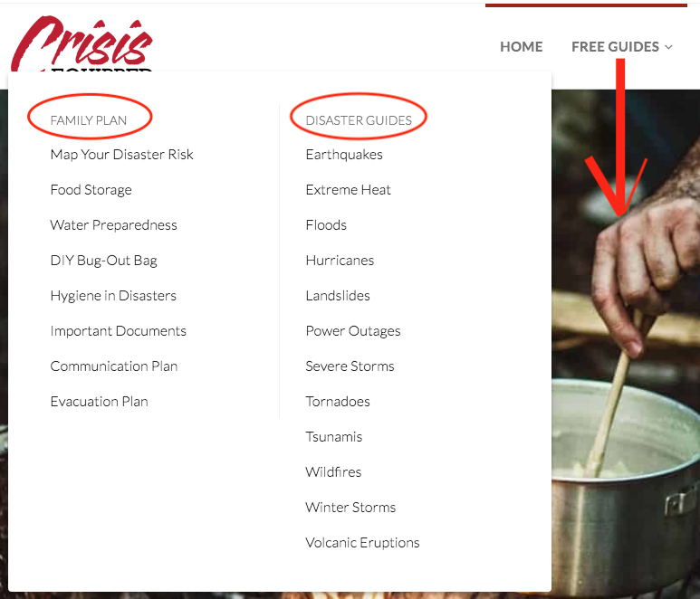The height and width of the screenshot is (599, 700).
Task: Open the Evacuation Plan guide
Action: click(99, 402)
